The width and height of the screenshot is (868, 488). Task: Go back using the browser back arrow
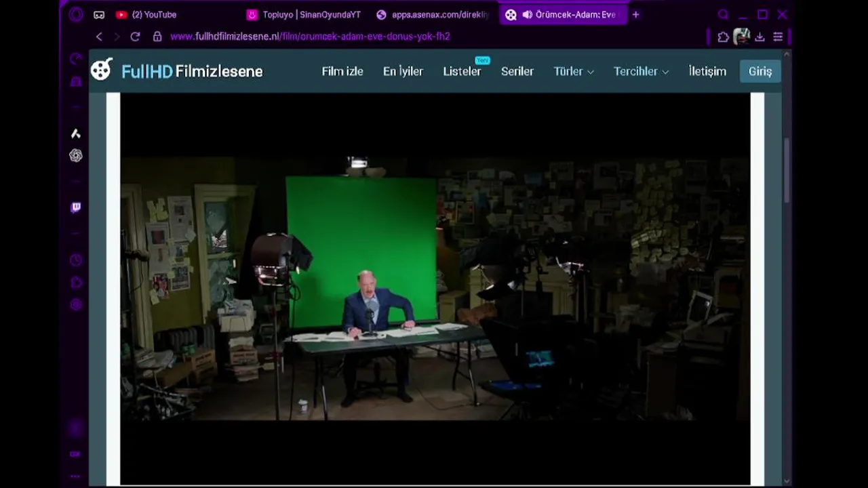(x=99, y=37)
